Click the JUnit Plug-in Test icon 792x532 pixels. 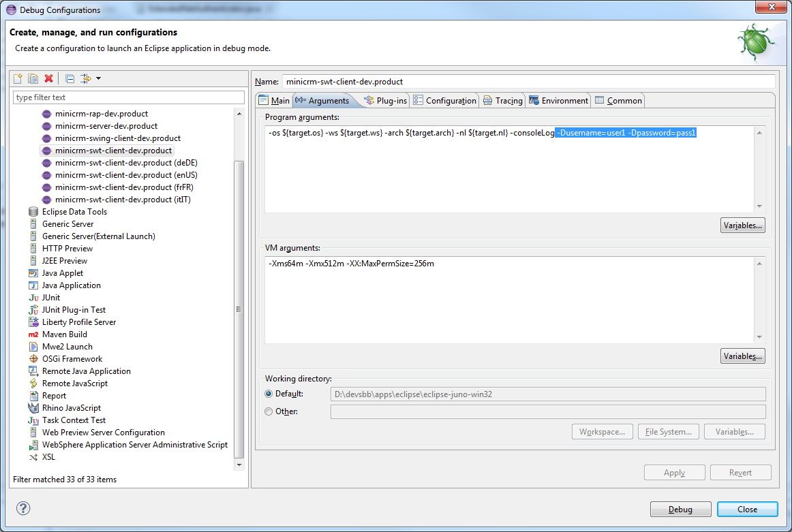[33, 310]
